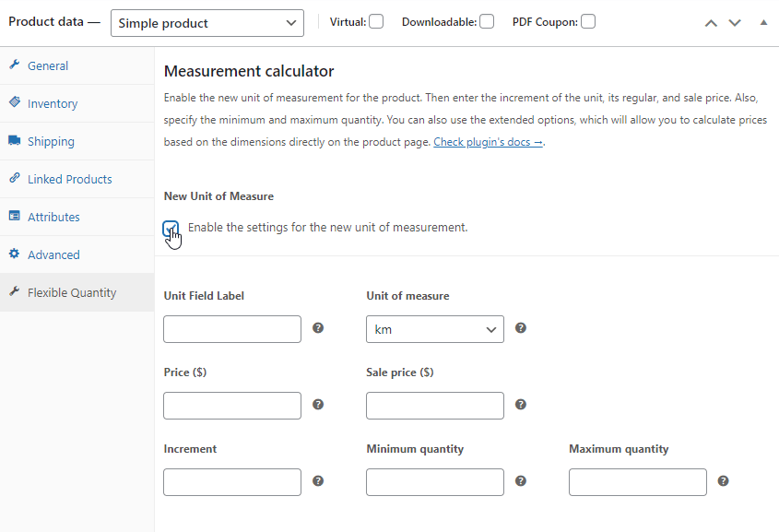This screenshot has height=532, width=779.
Task: Click the Linked Products link icon
Action: click(15, 178)
